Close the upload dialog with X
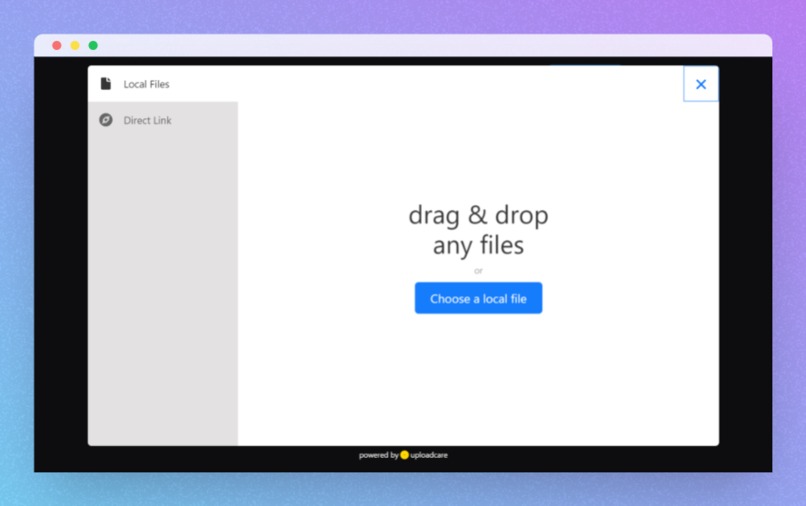806x506 pixels. point(701,84)
